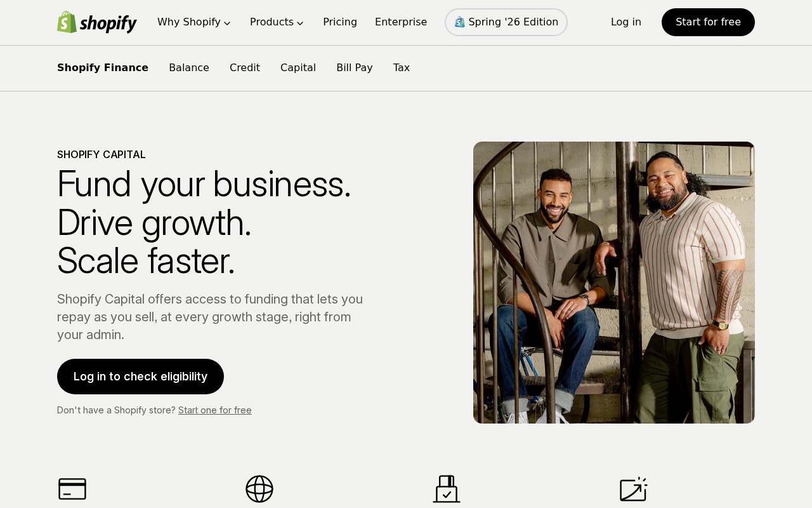This screenshot has height=508, width=812.
Task: Expand the Why Shopify menu
Action: [194, 22]
